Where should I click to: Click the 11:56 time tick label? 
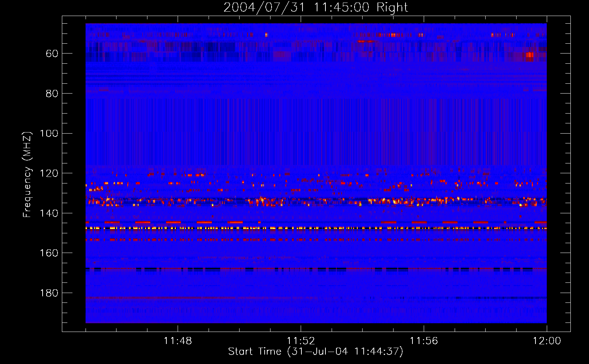click(x=424, y=341)
